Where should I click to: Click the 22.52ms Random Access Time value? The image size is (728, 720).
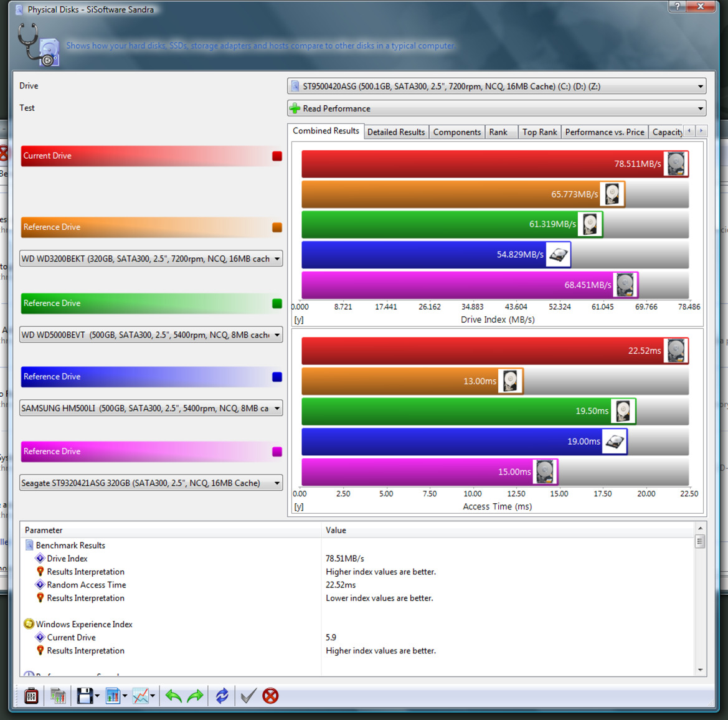[x=341, y=585]
